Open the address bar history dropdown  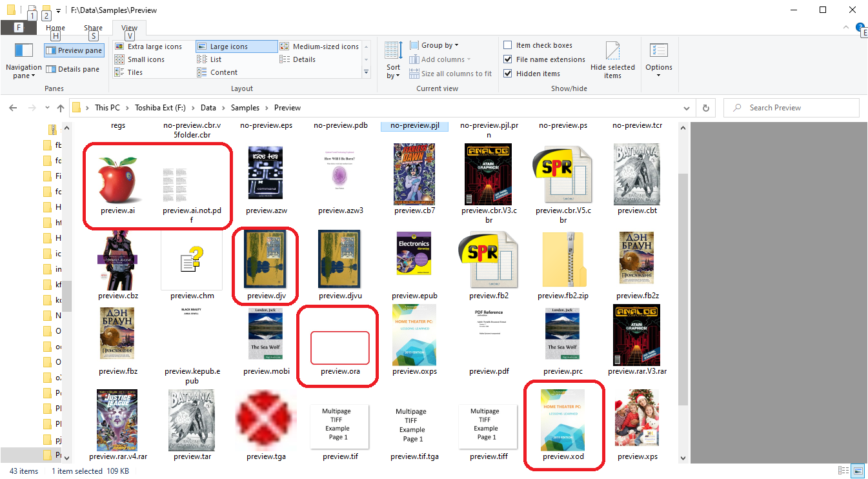point(686,107)
